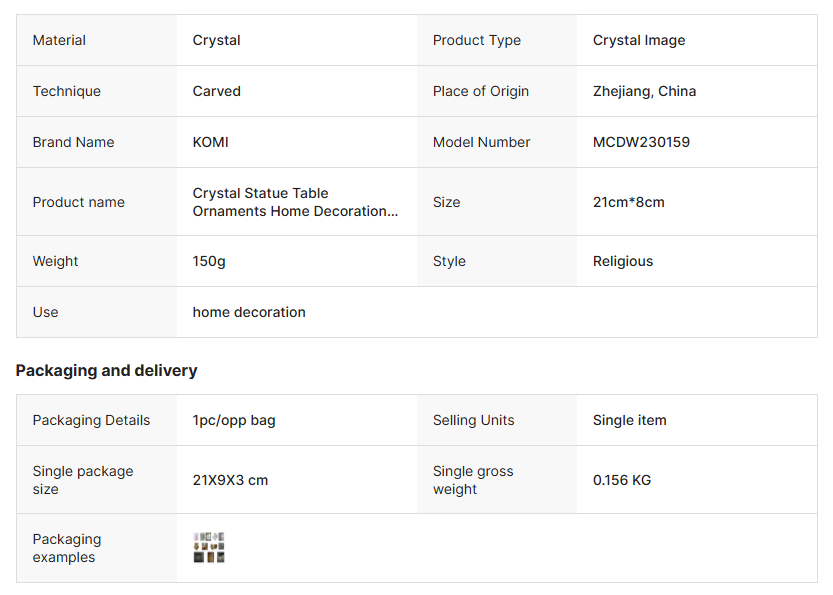Open the packaging examples thumbnail image
The width and height of the screenshot is (833, 595).
coord(209,548)
